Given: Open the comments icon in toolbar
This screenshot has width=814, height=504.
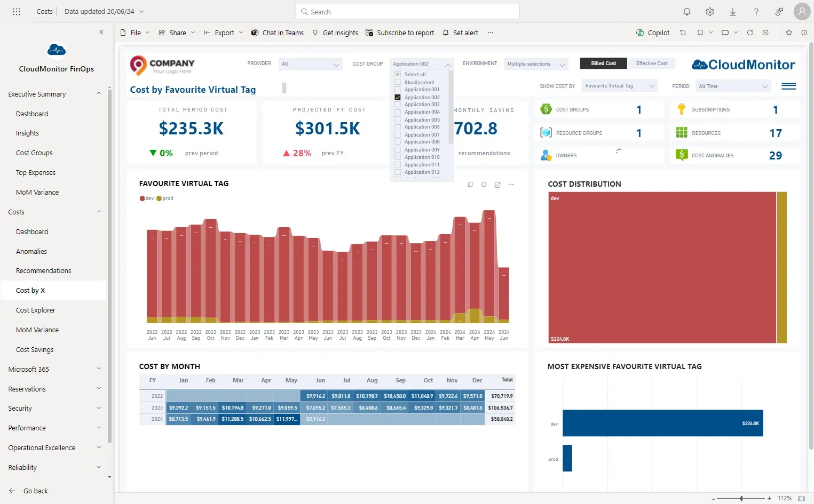Looking at the screenshot, I should (765, 33).
